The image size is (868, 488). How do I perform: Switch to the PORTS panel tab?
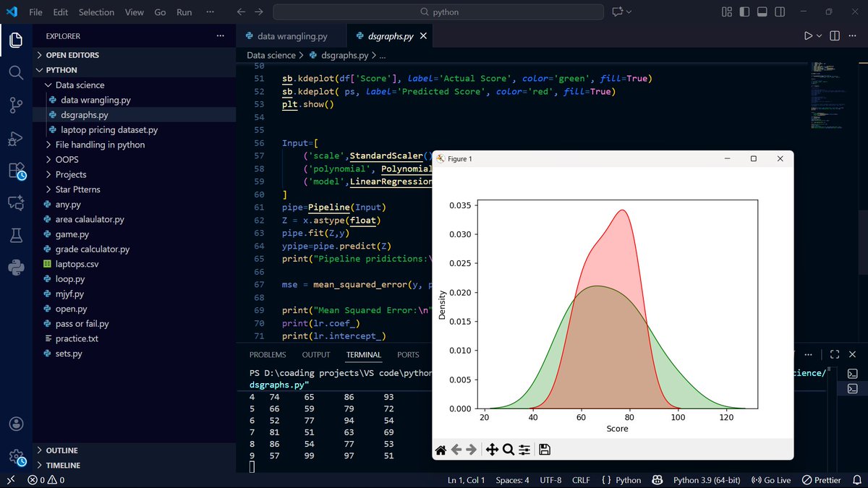pos(408,354)
